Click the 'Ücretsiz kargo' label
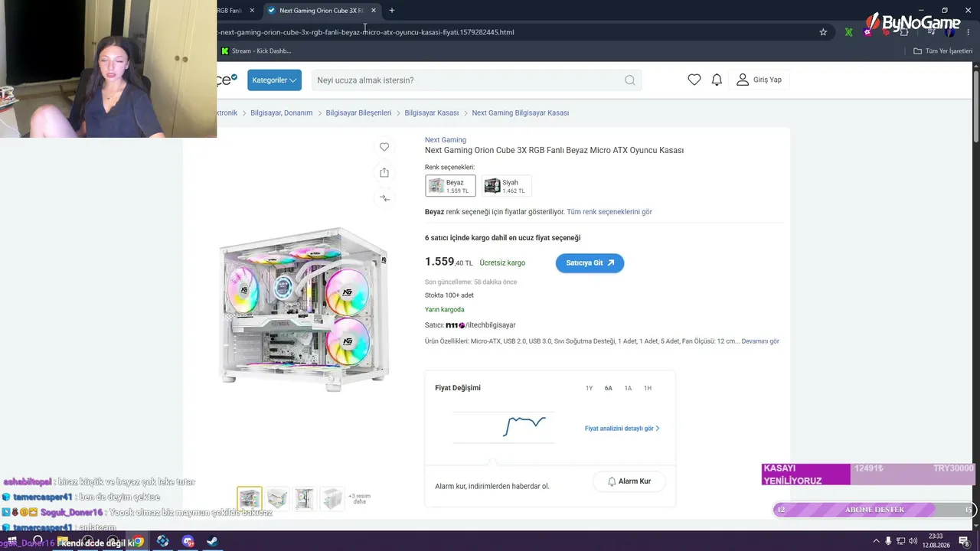 pos(502,263)
